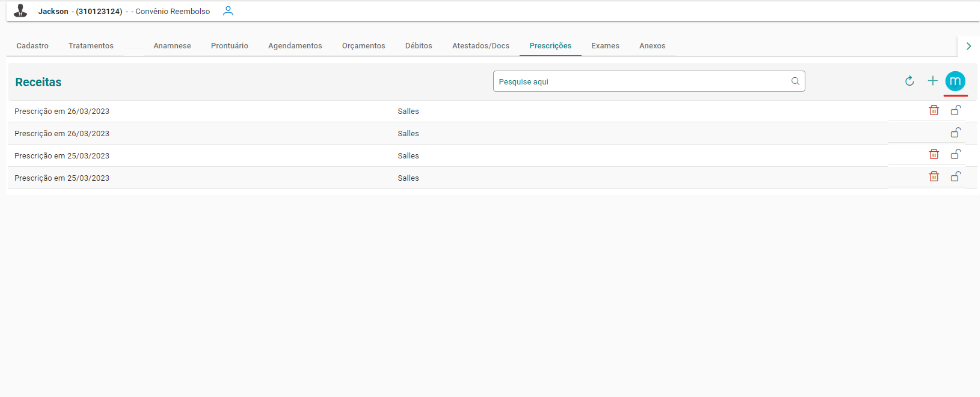Image resolution: width=980 pixels, height=397 pixels.
Task: Delete the first prescription of 26/03/2023
Action: tap(934, 111)
